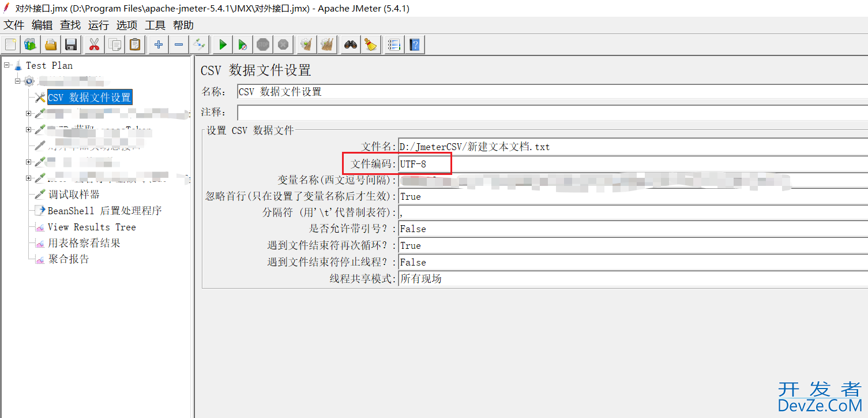Click the 文件名 field with D:/JmeterCSV path
The image size is (868, 418).
[x=633, y=147]
